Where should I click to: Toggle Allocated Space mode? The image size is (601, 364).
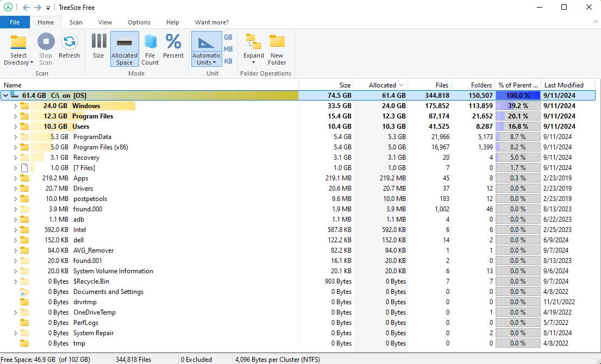124,42
